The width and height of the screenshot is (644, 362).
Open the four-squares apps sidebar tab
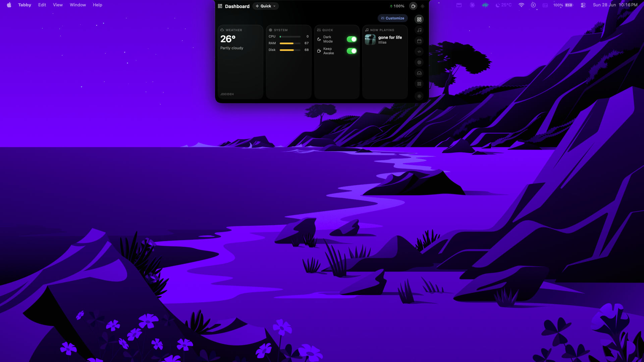[x=419, y=84]
